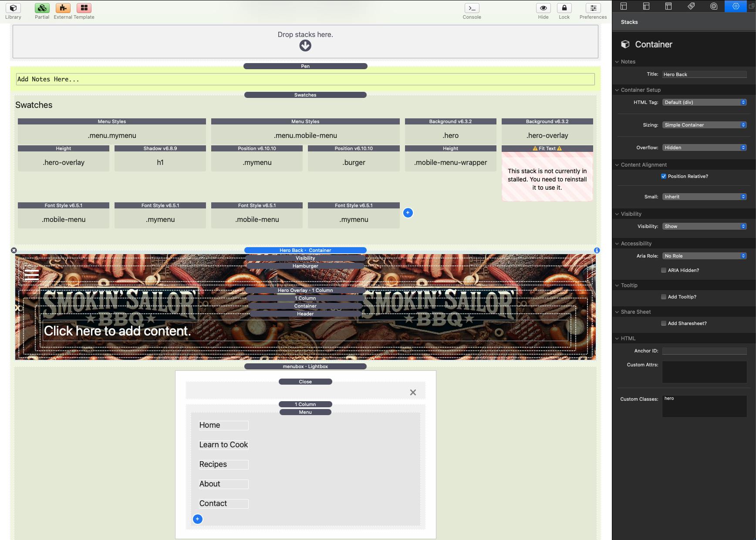Click the remove X icon on Hero Back
The image size is (756, 540).
pyautogui.click(x=14, y=250)
